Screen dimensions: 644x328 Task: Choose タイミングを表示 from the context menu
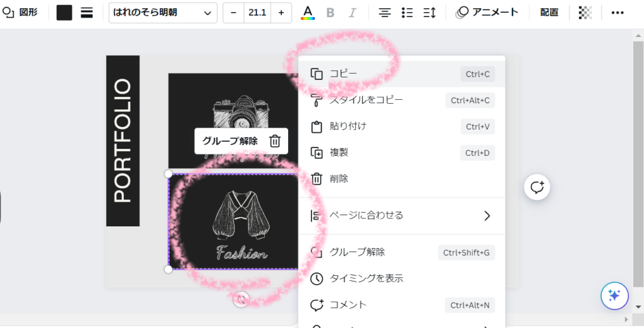tap(402, 278)
